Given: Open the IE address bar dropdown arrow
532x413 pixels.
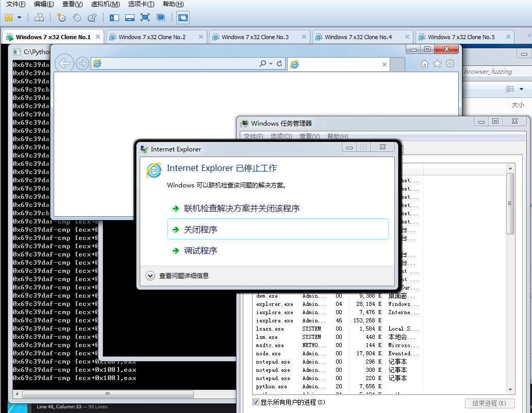Looking at the screenshot, I should pos(271,64).
